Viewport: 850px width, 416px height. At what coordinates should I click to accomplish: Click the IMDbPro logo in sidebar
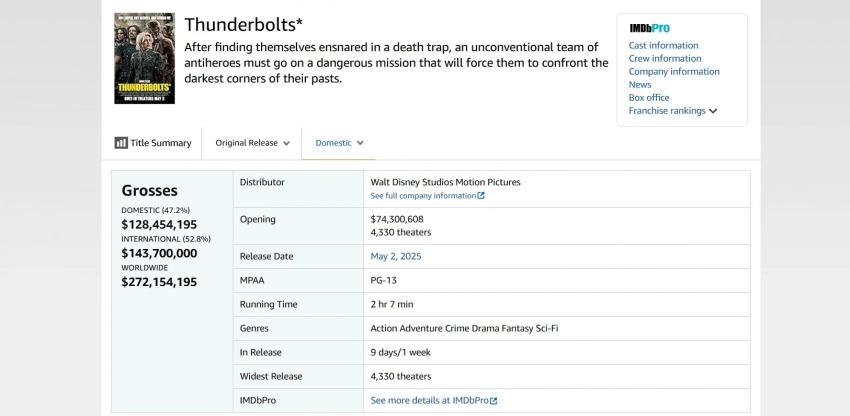(x=649, y=28)
